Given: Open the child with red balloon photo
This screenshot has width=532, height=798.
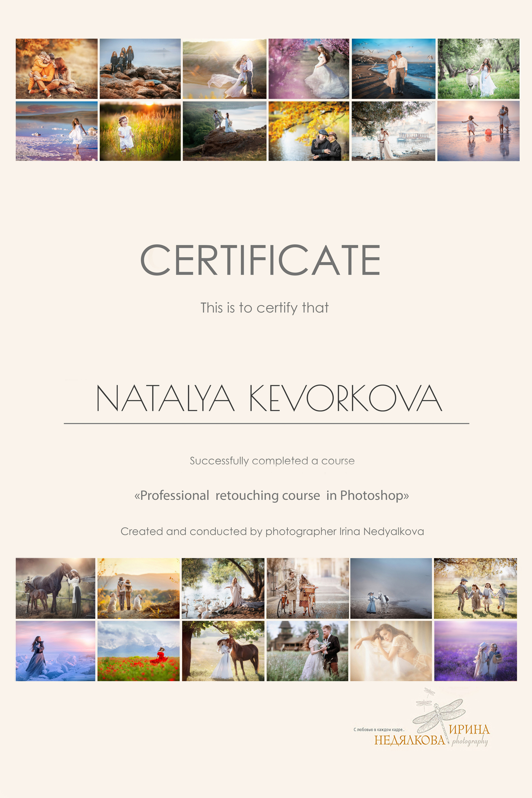Looking at the screenshot, I should click(x=478, y=131).
